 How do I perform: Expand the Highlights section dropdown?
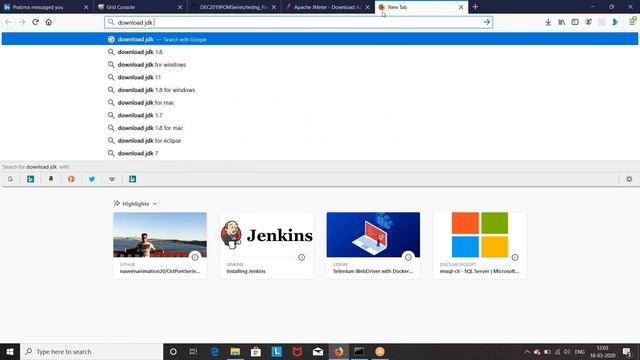pos(155,204)
